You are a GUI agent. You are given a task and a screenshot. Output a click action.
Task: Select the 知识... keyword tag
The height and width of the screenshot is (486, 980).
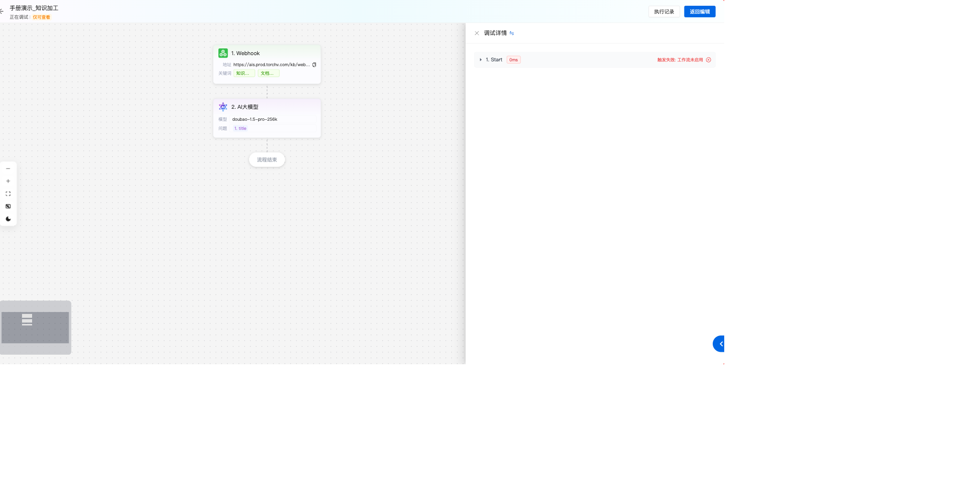[x=244, y=73]
